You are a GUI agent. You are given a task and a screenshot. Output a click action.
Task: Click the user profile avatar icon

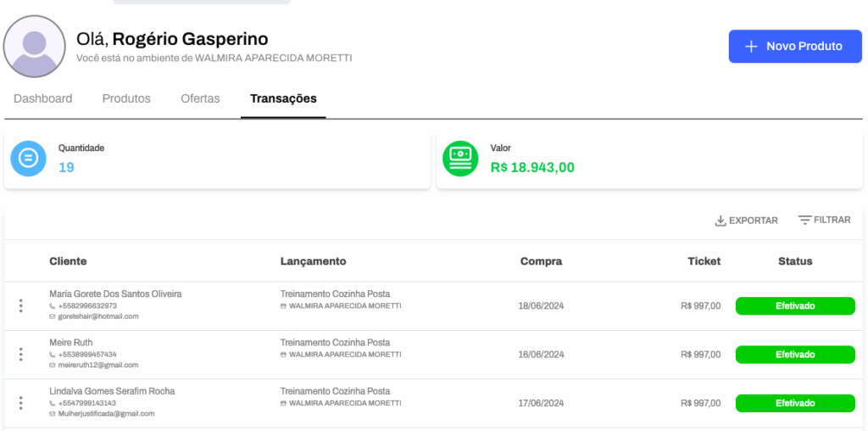coord(34,46)
